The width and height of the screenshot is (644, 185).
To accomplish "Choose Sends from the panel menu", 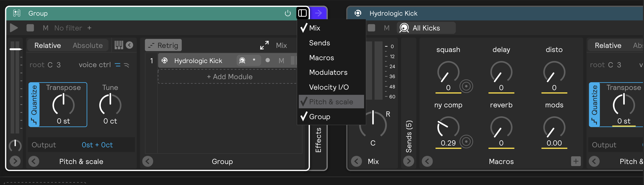I will tap(331, 43).
